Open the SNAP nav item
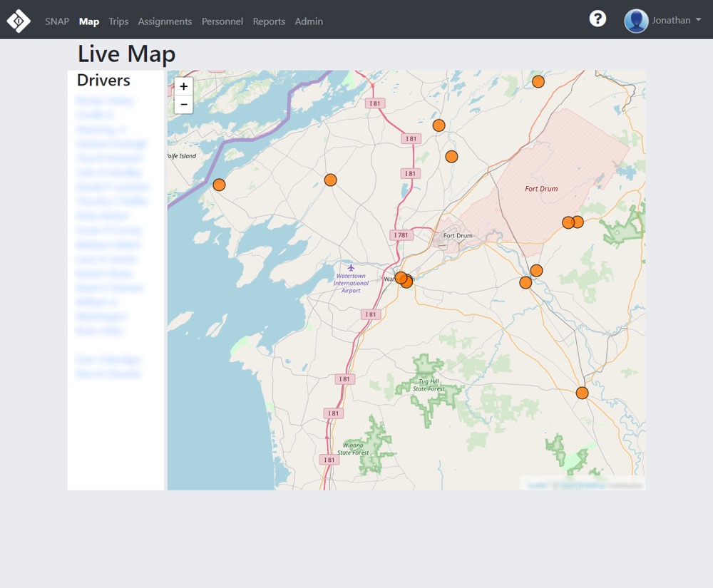 coord(57,21)
